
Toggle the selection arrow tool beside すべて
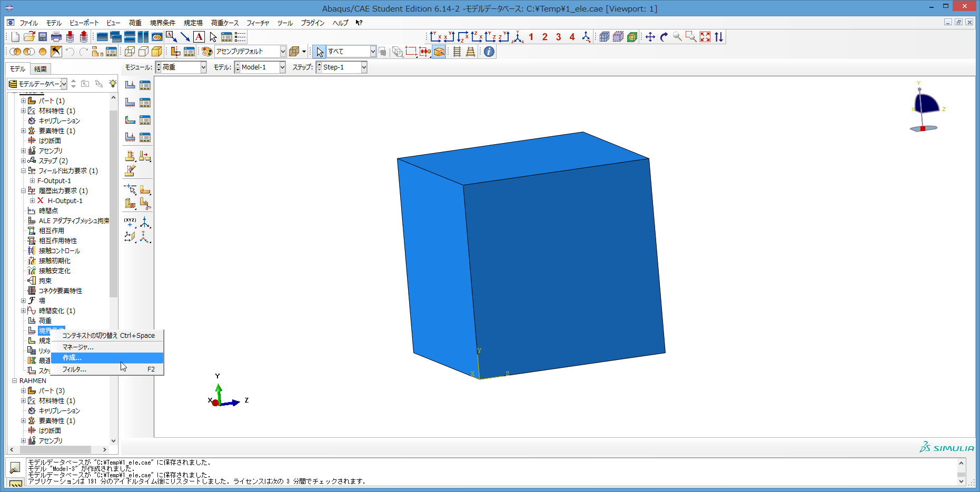coord(320,52)
